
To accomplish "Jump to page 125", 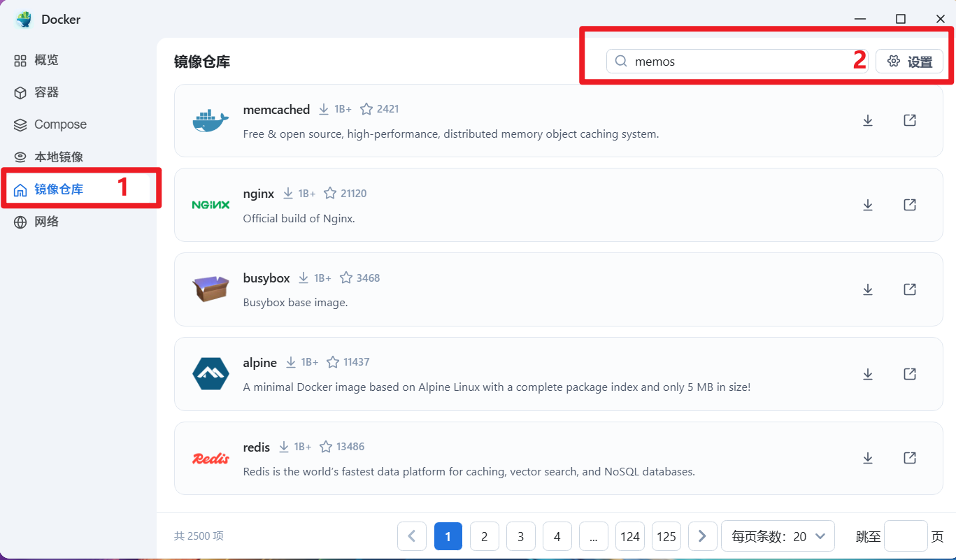I will coord(666,536).
